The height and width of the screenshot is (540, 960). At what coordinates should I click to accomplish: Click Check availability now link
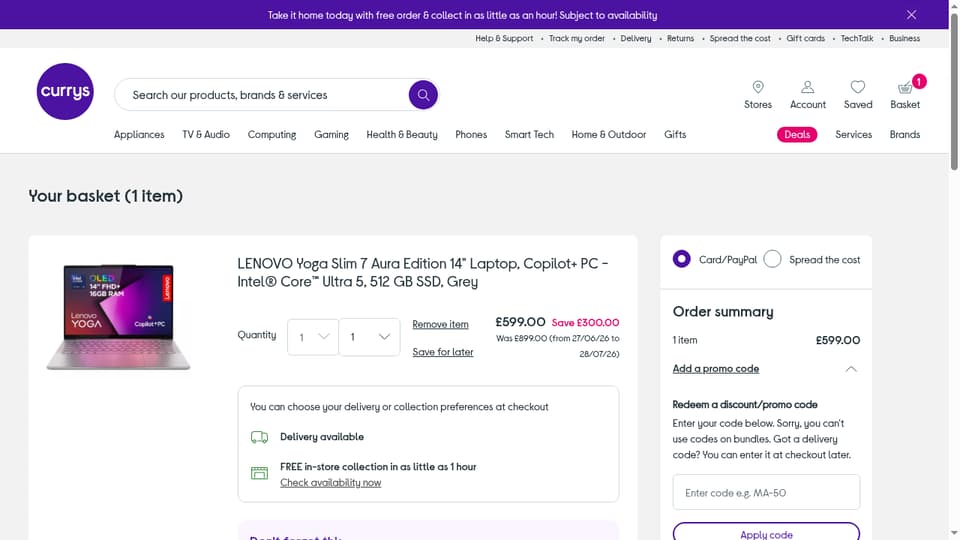click(x=331, y=482)
